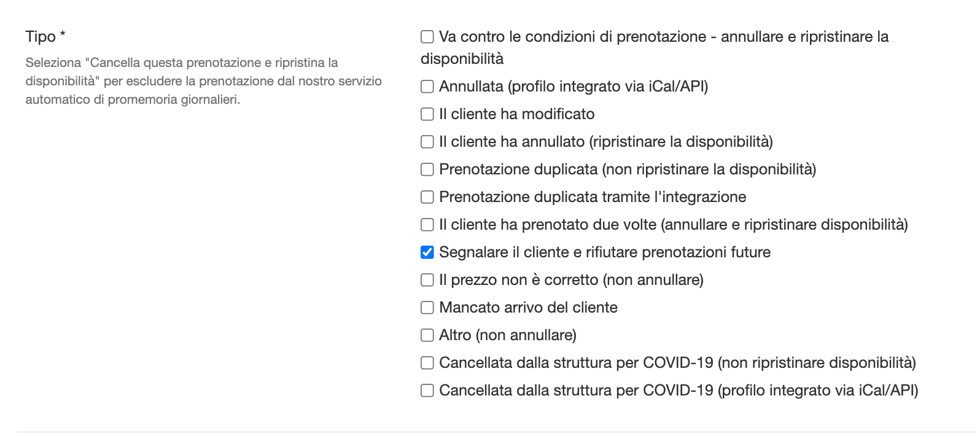Check 'Il prezzo non è corretto' option
980x436 pixels.
point(427,280)
